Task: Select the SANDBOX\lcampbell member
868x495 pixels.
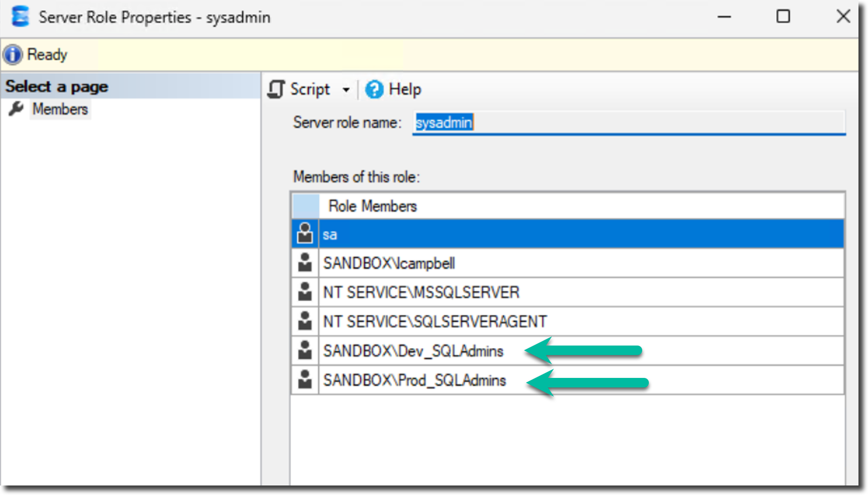Action: click(x=389, y=263)
